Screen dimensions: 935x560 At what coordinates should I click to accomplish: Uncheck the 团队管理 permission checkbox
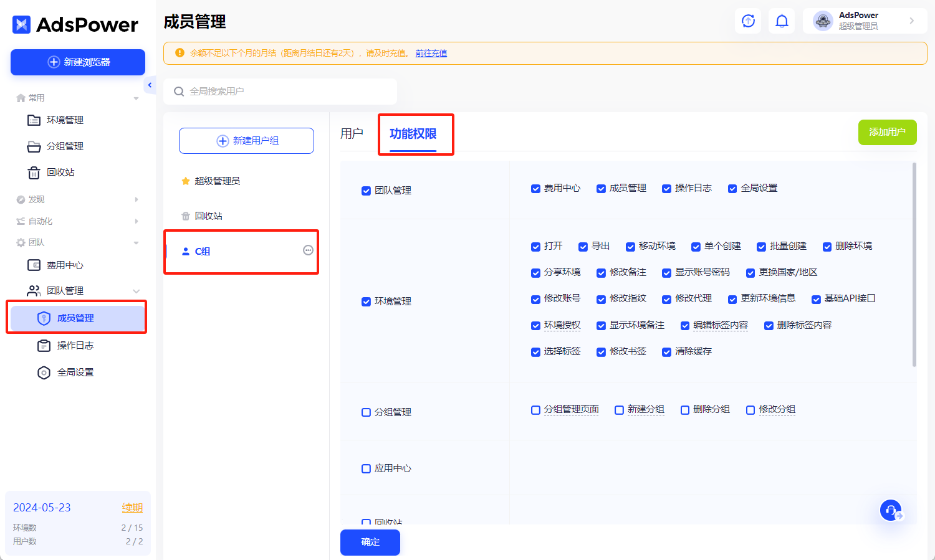pyautogui.click(x=366, y=191)
